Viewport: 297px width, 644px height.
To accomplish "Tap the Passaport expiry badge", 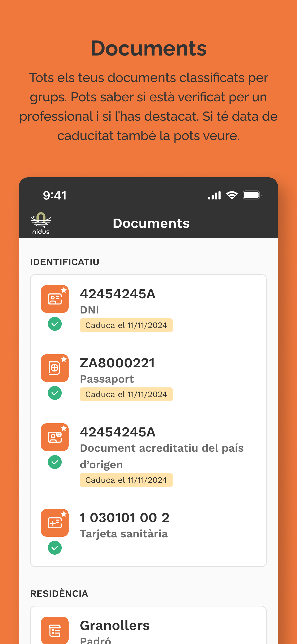I will point(126,394).
